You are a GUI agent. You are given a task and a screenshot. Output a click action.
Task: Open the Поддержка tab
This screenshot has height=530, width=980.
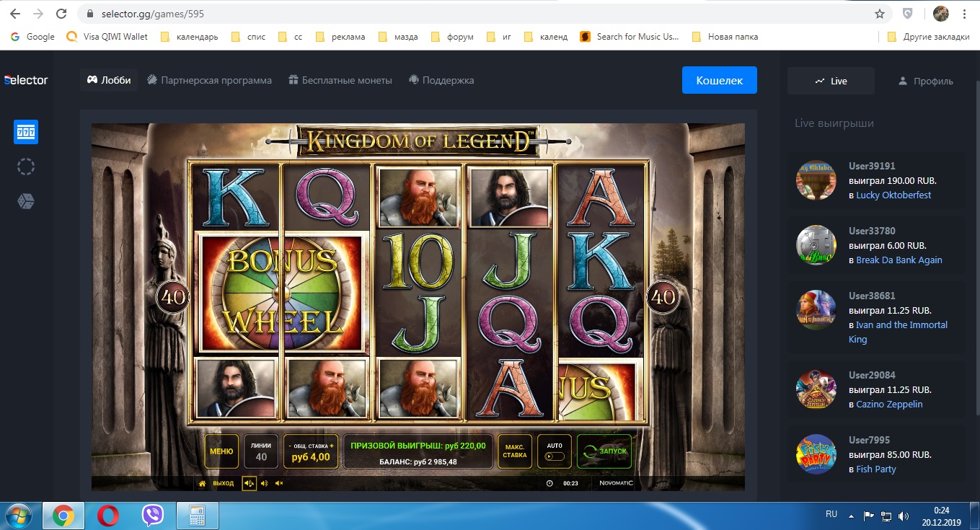click(441, 80)
